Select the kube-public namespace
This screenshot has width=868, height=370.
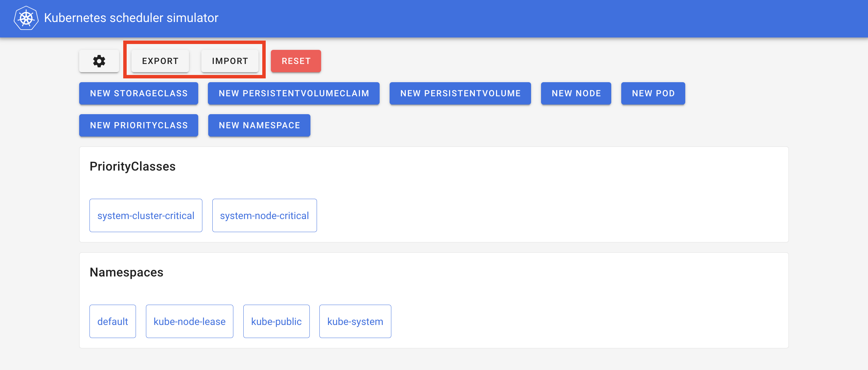tap(276, 322)
